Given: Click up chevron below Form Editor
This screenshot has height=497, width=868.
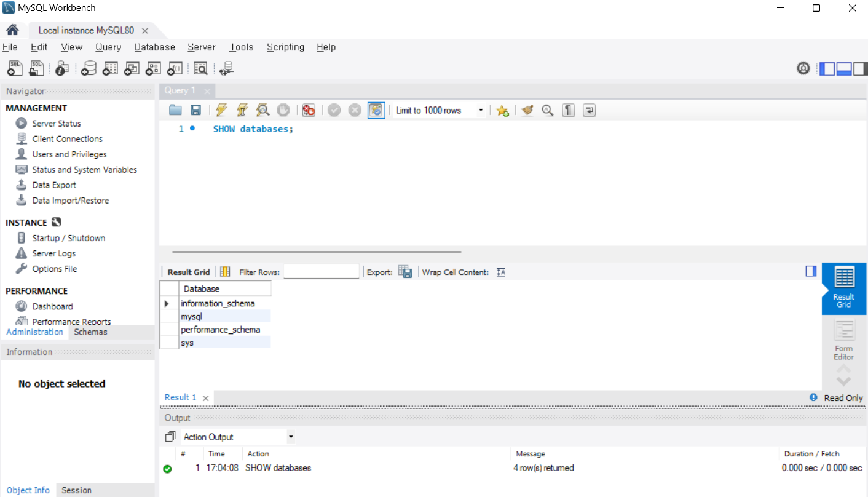Looking at the screenshot, I should click(844, 369).
